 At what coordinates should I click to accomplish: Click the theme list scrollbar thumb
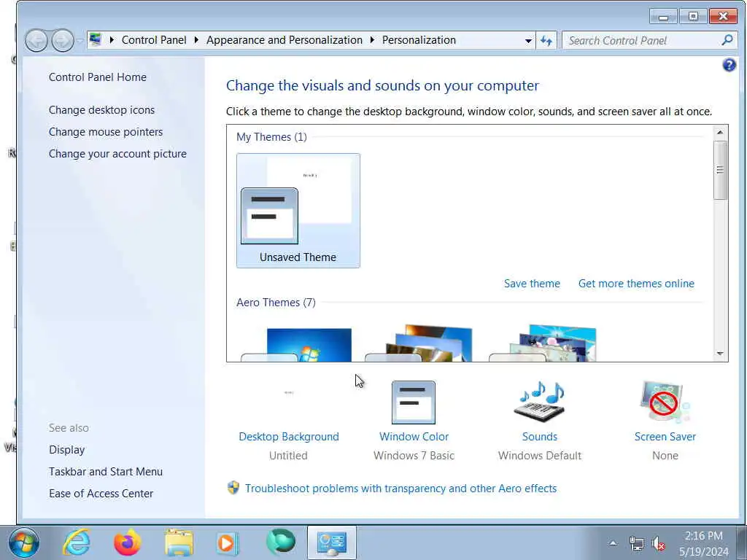(720, 170)
